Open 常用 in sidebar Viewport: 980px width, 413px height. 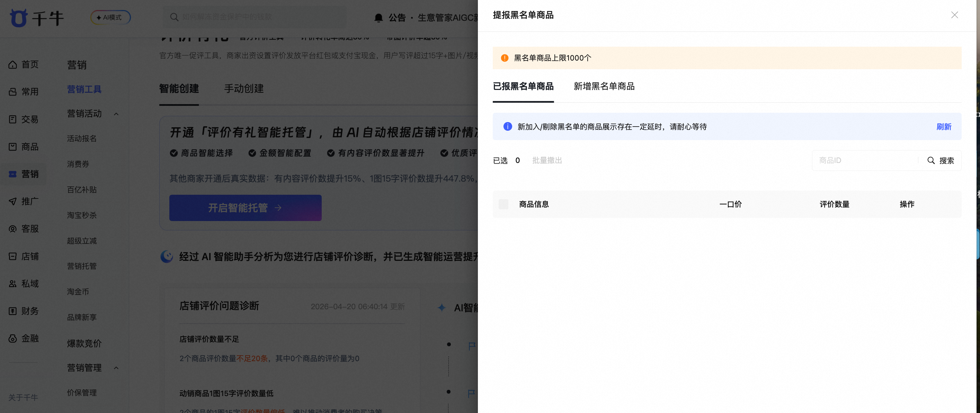pyautogui.click(x=24, y=92)
